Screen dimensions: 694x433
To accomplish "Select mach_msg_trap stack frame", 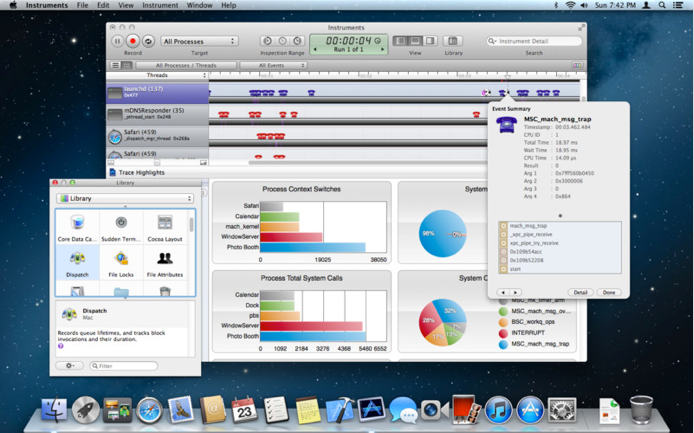I will [x=560, y=226].
